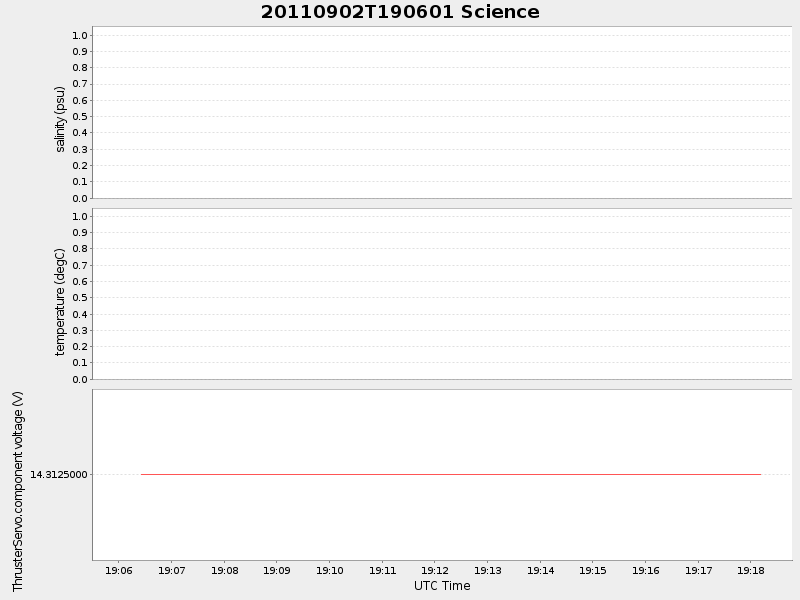Click the 0.5 tick on salinity axis
Screen dimensions: 800x600
pos(80,117)
